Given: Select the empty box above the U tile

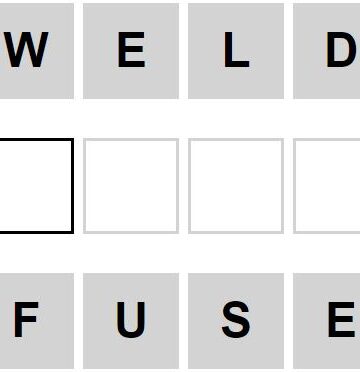Looking at the screenshot, I should [131, 186].
